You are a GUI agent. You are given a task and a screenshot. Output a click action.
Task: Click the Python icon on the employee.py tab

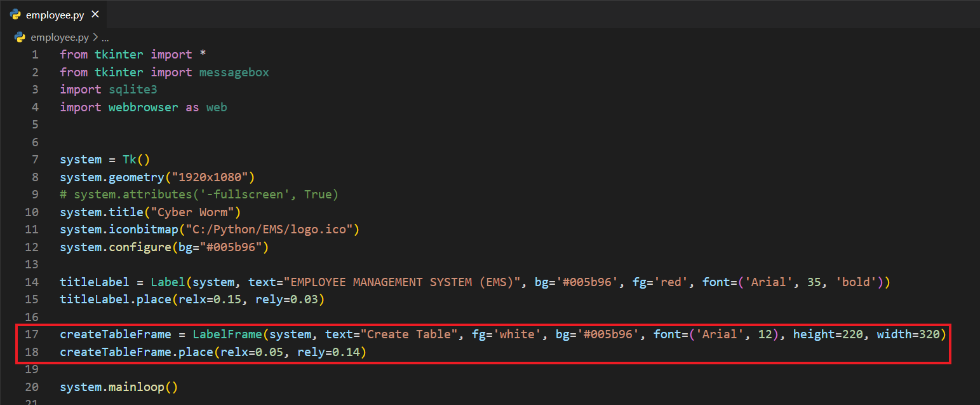pyautogui.click(x=16, y=15)
